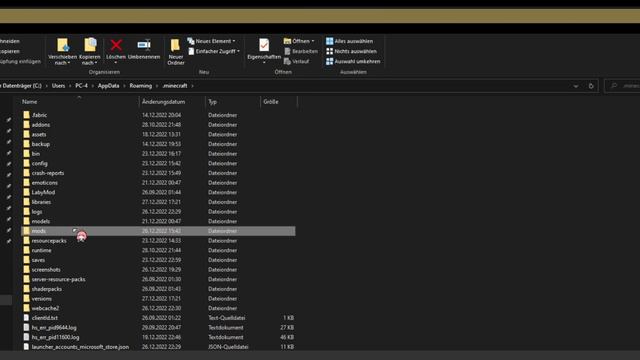Click the breadcrumb arrow after Users
The image size is (640, 360).
[70, 86]
